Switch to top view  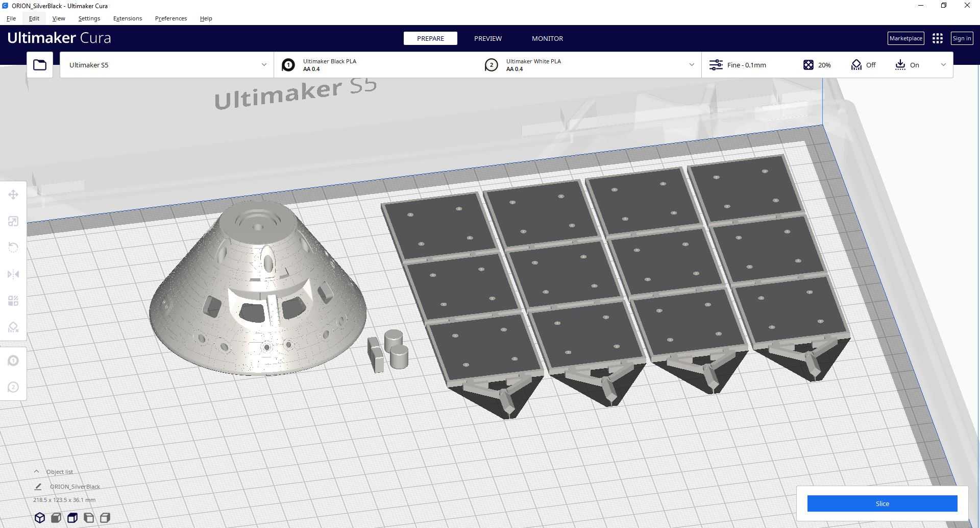[x=72, y=518]
